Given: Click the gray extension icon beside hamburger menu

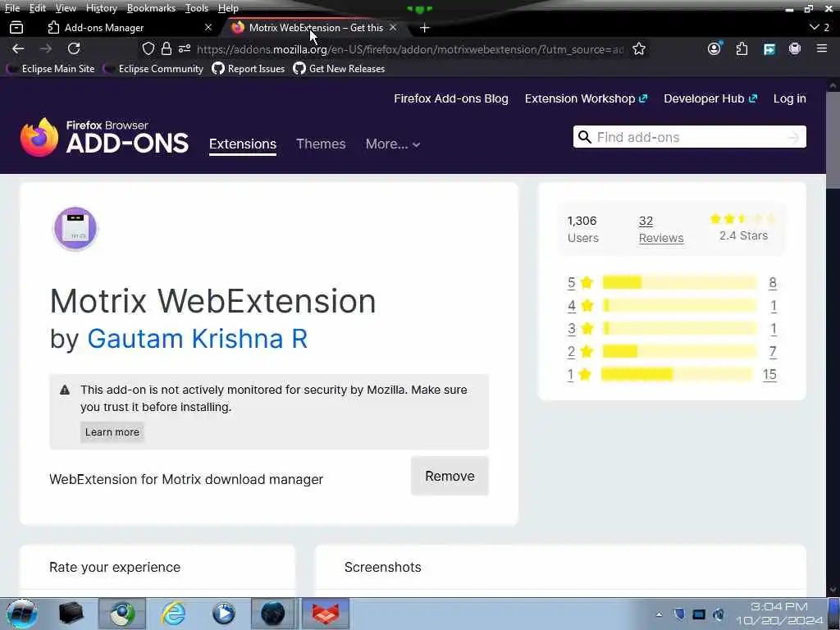Looking at the screenshot, I should 795,48.
